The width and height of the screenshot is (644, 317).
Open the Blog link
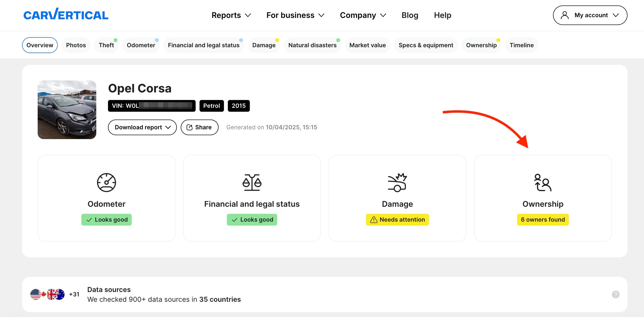410,15
